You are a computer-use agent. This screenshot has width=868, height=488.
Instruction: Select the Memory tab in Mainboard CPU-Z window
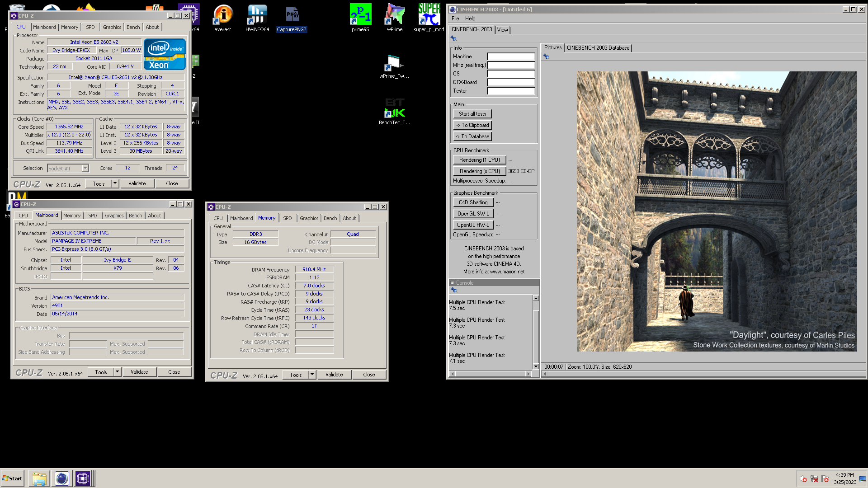[72, 216]
